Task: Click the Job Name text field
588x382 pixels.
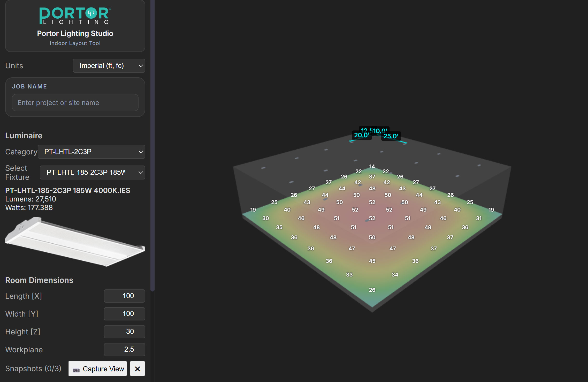Action: (75, 103)
